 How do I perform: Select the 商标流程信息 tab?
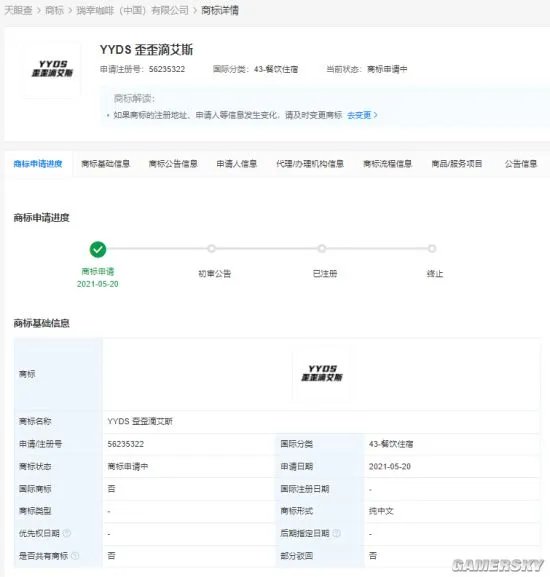click(387, 164)
